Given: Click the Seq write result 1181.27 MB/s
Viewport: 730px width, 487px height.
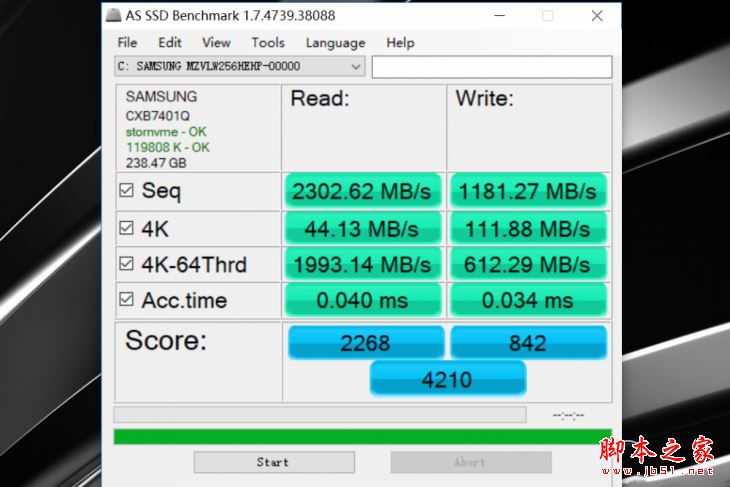Looking at the screenshot, I should pyautogui.click(x=528, y=191).
